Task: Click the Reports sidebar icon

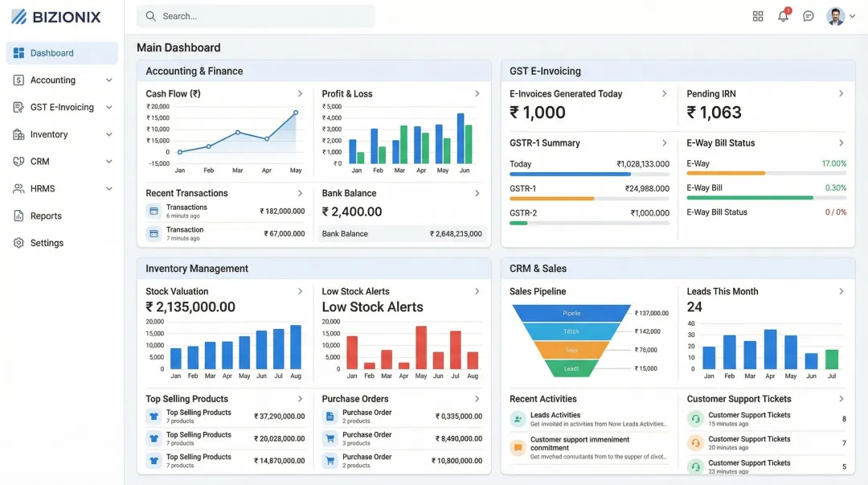Action: coord(18,216)
